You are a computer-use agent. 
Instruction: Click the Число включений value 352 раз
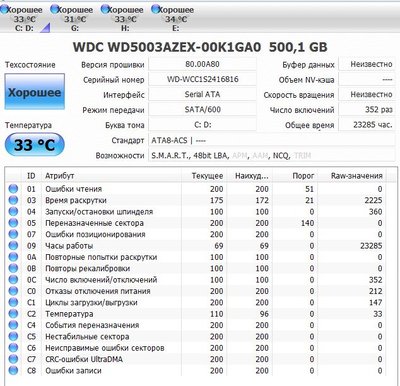tap(367, 110)
